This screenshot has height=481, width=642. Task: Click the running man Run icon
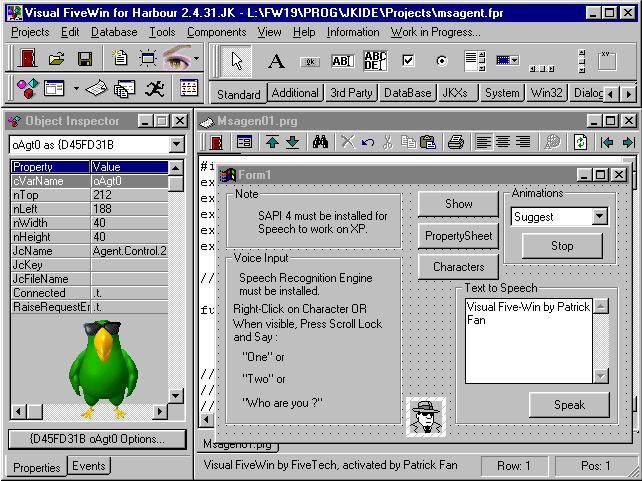pyautogui.click(x=154, y=89)
